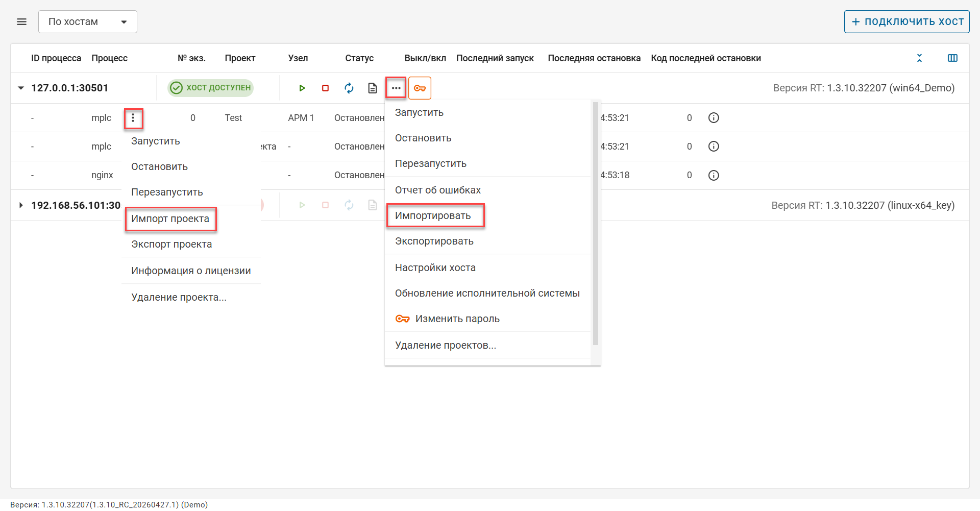
Task: Open 'Настройки хоста' menu item
Action: (x=487, y=268)
